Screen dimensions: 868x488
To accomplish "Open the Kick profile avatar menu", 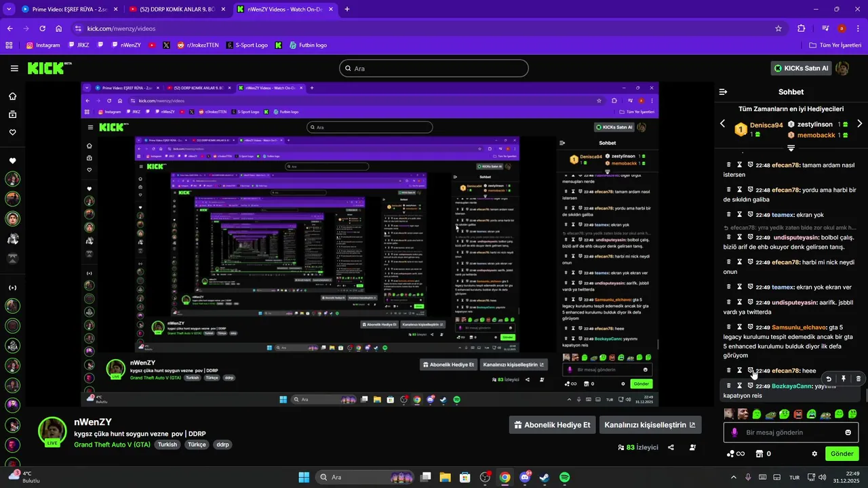I will tap(842, 68).
